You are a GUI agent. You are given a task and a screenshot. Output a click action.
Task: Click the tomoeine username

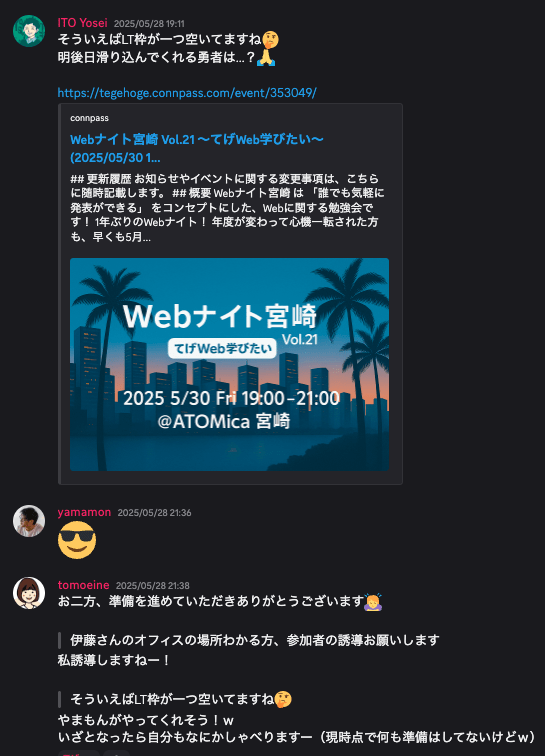click(x=83, y=585)
